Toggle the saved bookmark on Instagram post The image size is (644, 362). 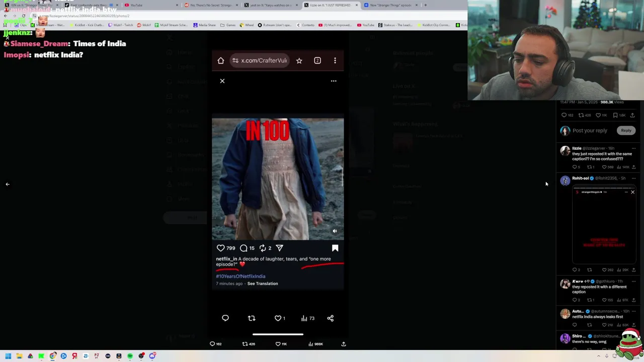[x=335, y=248]
